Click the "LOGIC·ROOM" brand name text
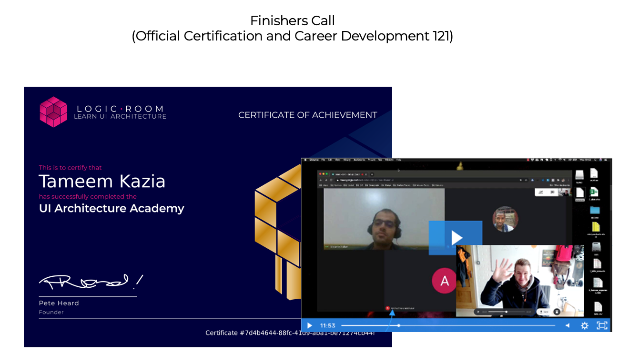 click(x=120, y=109)
